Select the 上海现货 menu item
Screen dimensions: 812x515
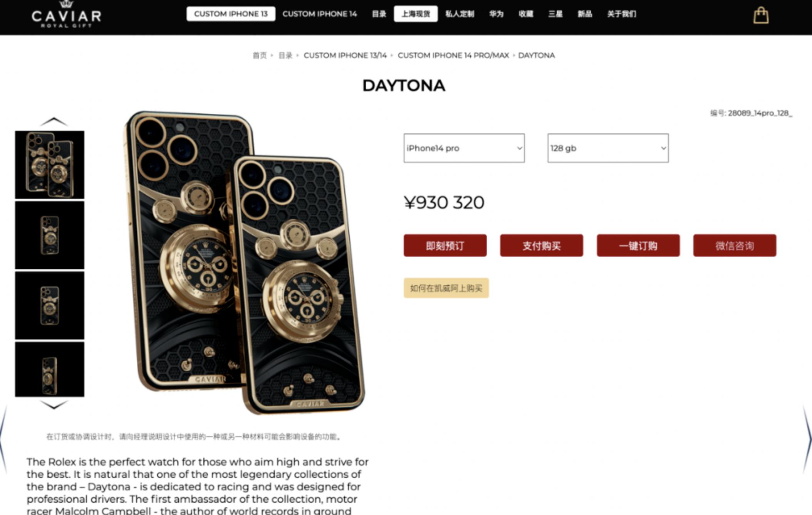416,14
